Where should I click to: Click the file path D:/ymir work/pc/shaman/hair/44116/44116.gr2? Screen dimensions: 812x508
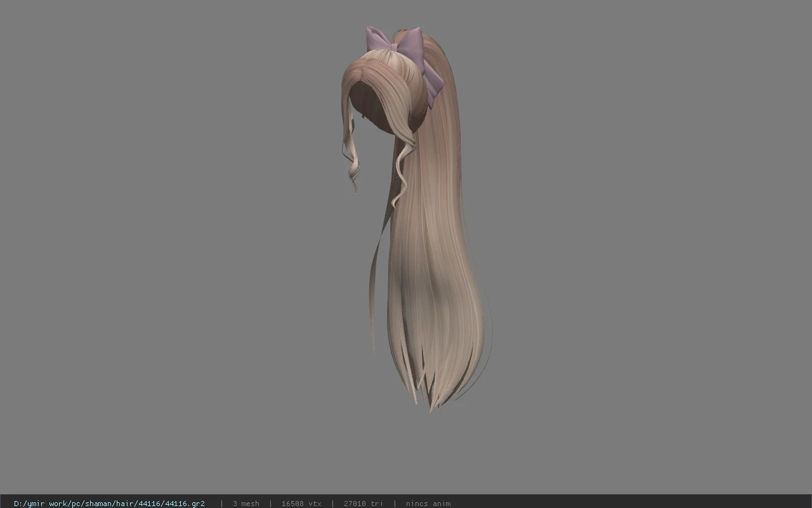(x=109, y=504)
